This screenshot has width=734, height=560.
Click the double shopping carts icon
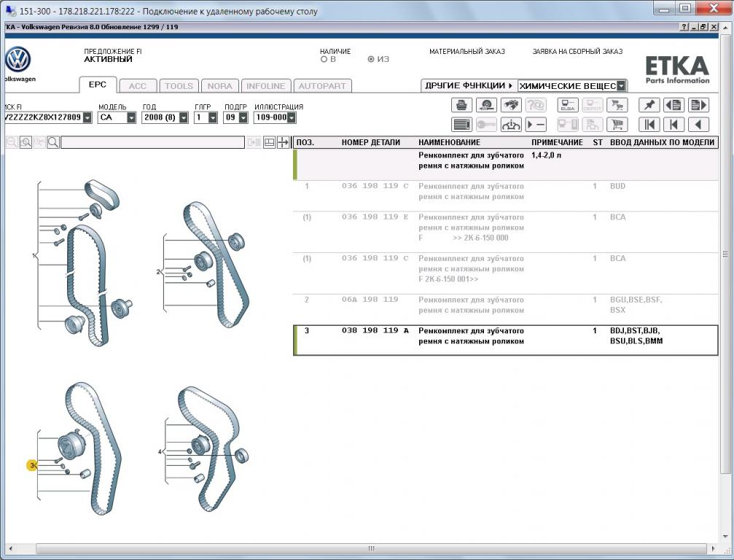(617, 105)
